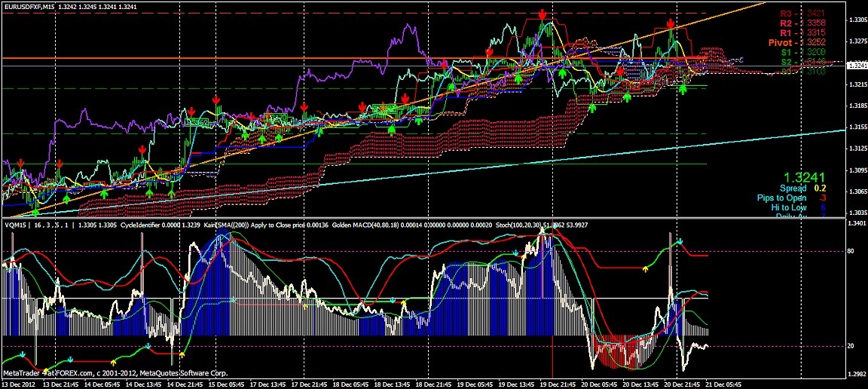Image resolution: width=868 pixels, height=389 pixels.
Task: Click the large green 1.3241 price readout
Action: pyautogui.click(x=805, y=177)
